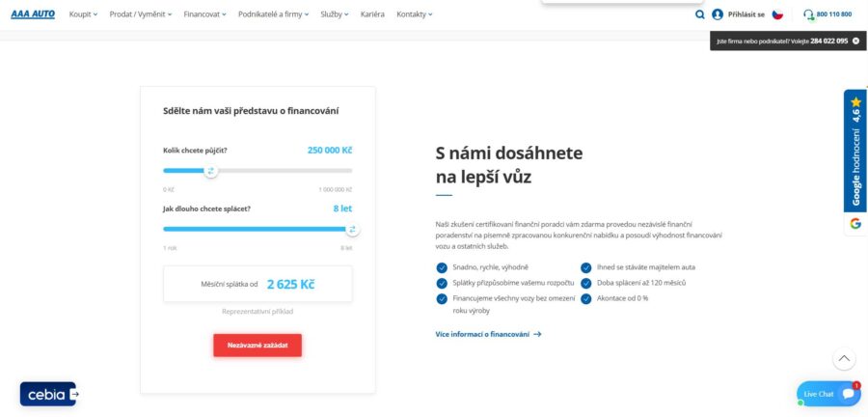Click the user profile icon

pyautogui.click(x=718, y=14)
